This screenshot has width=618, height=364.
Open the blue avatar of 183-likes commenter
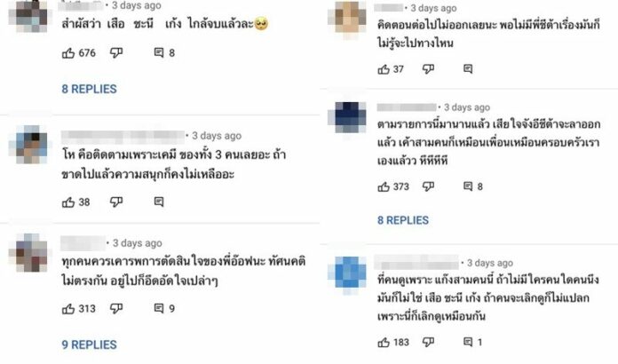click(348, 273)
